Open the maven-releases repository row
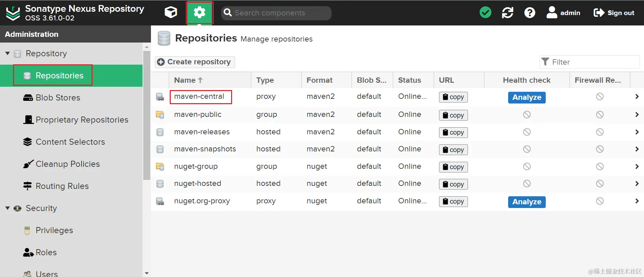Screen dimensions: 644x277 tap(397, 132)
